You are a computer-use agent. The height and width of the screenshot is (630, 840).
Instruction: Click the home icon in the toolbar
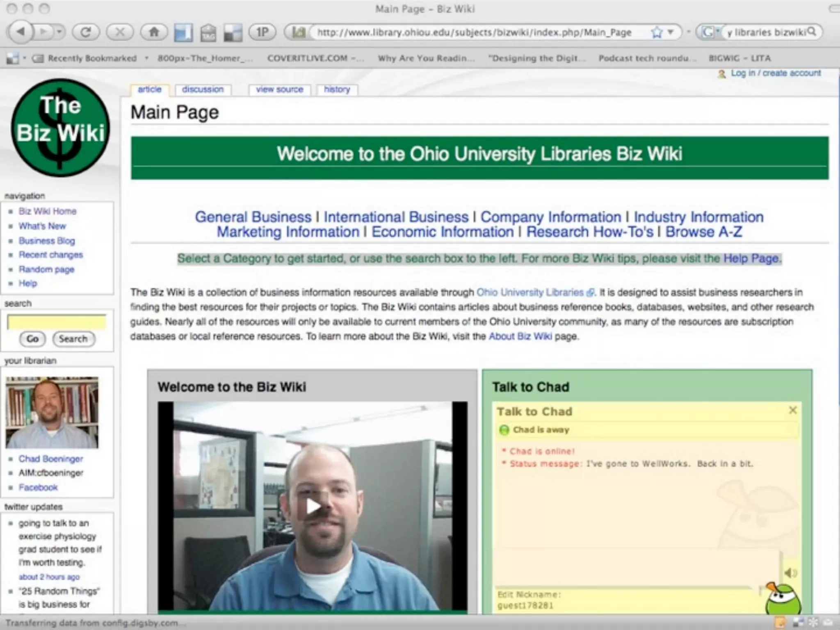(x=154, y=32)
